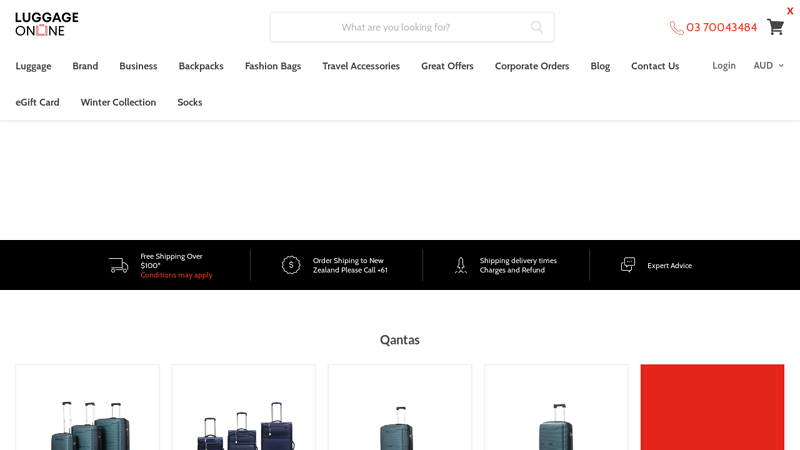Open the Login link
This screenshot has height=450, width=800.
coord(724,65)
